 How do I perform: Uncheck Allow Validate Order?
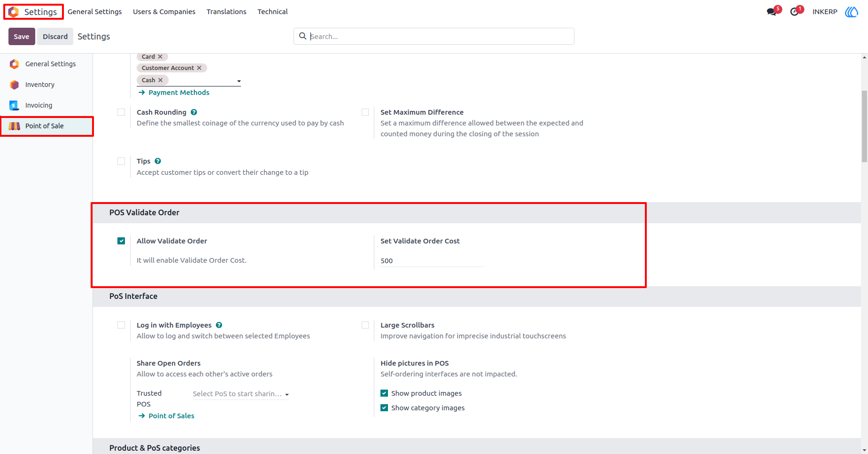tap(121, 241)
